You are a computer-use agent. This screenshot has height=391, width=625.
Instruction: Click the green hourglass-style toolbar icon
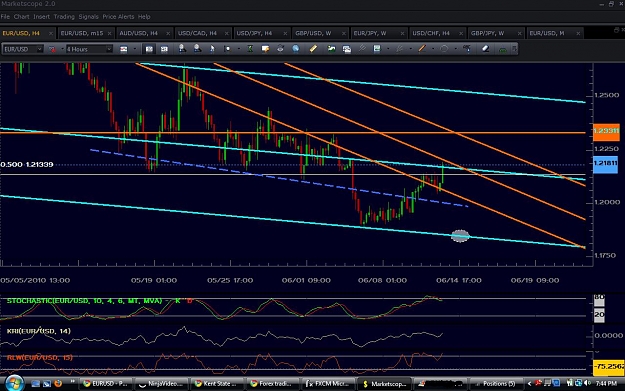250,49
